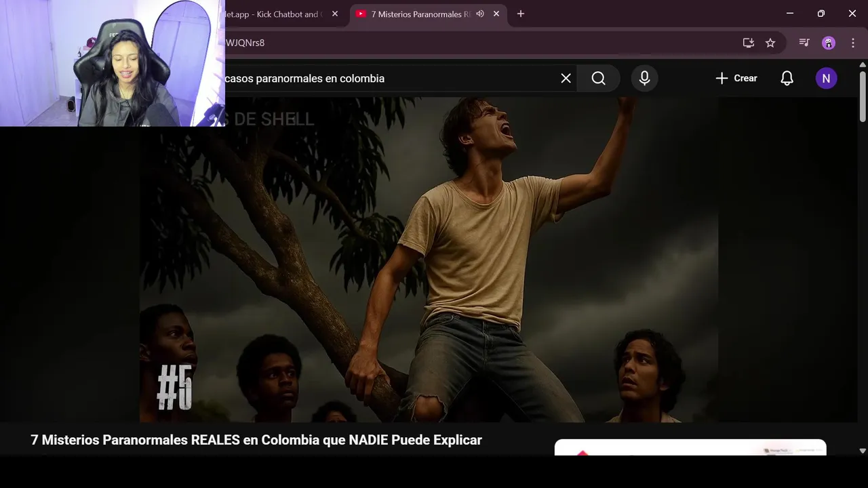The image size is (868, 488).
Task: Click the install app icon in address bar
Action: (x=749, y=43)
